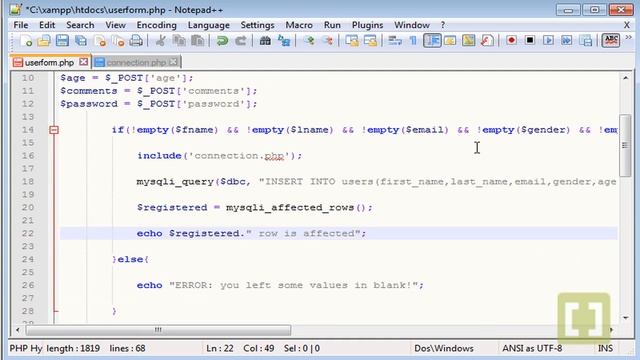640x360 pixels.
Task: Switch to the connection.php tab
Action: pos(136,62)
